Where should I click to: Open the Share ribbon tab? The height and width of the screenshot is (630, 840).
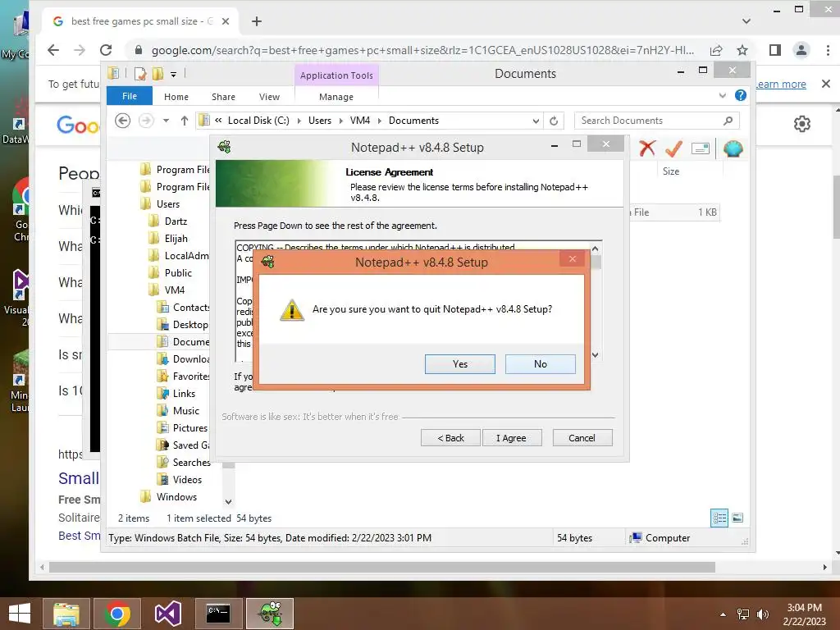point(223,97)
